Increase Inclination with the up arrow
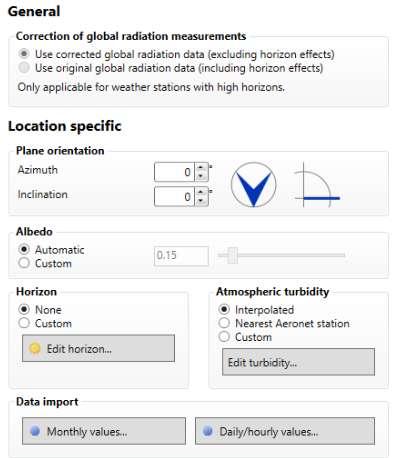 201,192
